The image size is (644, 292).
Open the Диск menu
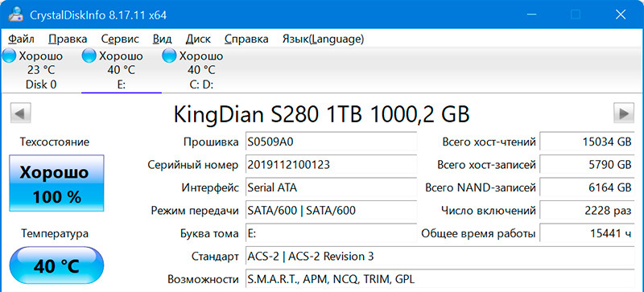pos(198,39)
